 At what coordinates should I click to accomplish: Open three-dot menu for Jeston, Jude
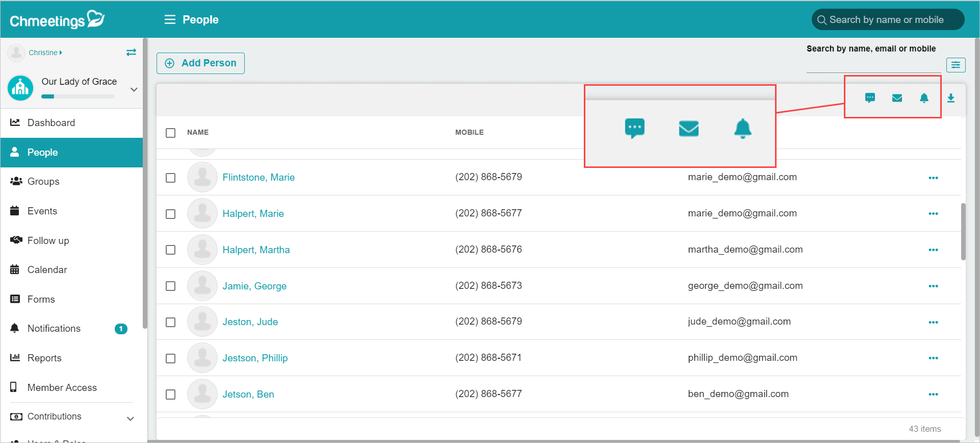(x=933, y=323)
